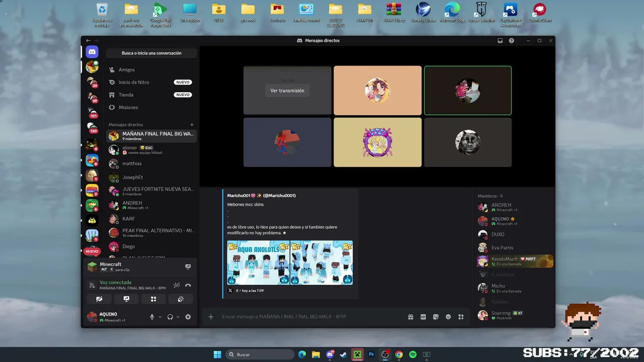Select Michu in the members list
Viewport: 644px width, 362px height.
[x=515, y=288]
